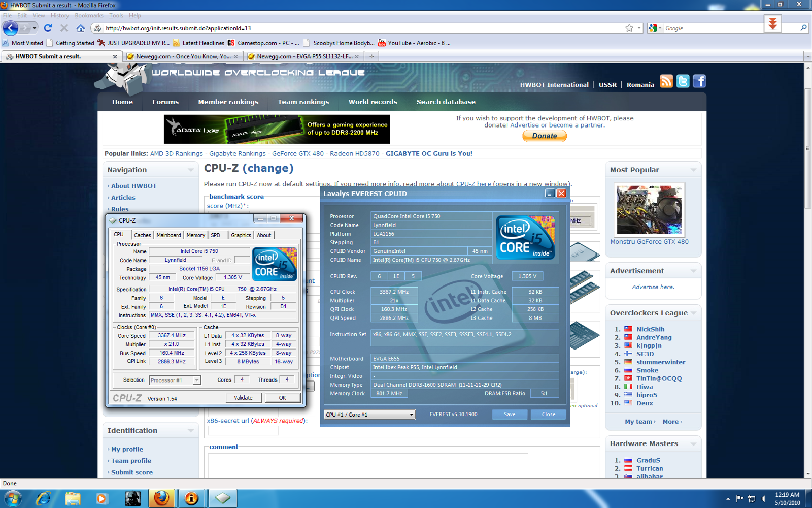Viewport: 812px width, 508px height.
Task: Go to the Firefox home page icon
Action: coord(81,28)
